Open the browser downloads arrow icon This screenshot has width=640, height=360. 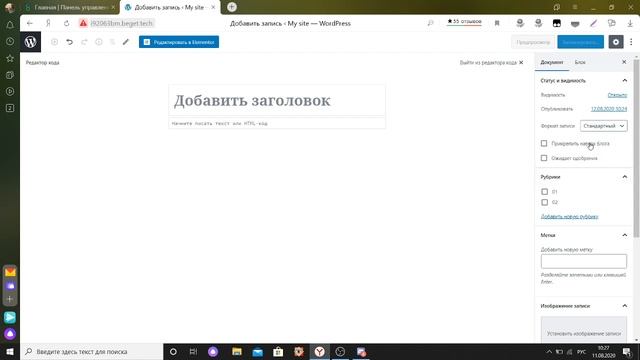click(630, 23)
